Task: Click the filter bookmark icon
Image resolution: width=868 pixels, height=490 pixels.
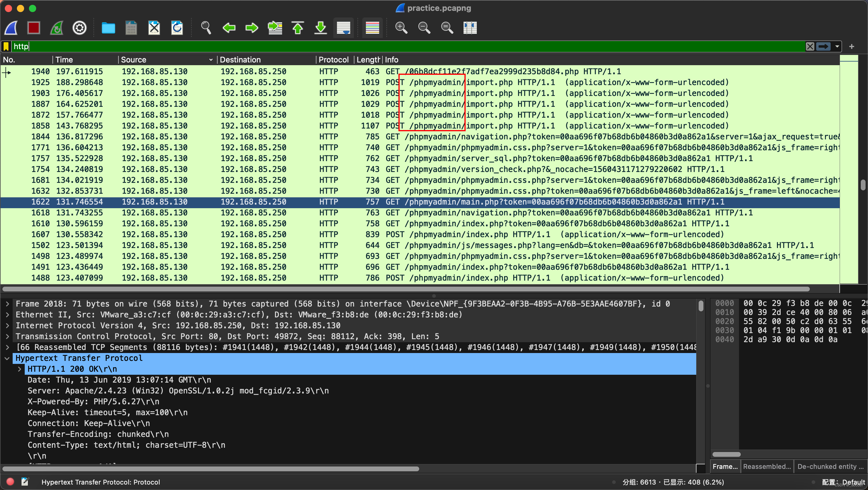Action: (x=6, y=46)
